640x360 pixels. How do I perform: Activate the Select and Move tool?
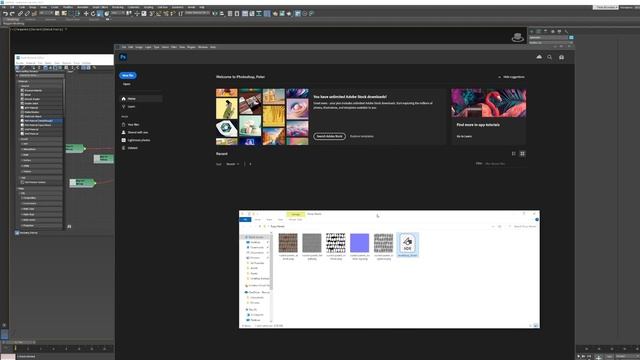(x=86, y=13)
